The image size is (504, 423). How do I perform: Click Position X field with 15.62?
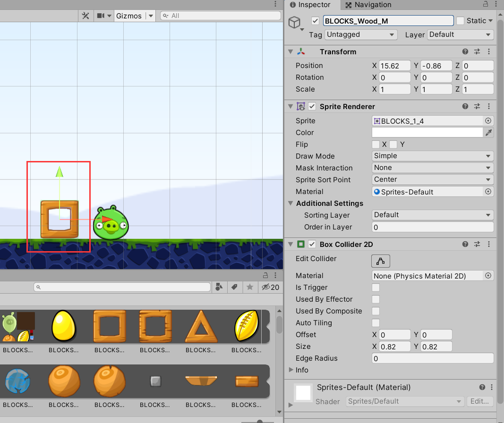[395, 66]
